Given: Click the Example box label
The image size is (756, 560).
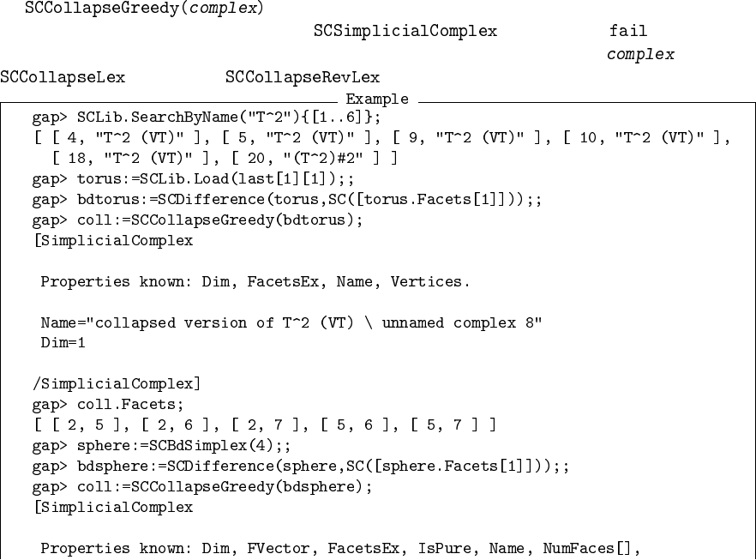Looking at the screenshot, I should 377,99.
